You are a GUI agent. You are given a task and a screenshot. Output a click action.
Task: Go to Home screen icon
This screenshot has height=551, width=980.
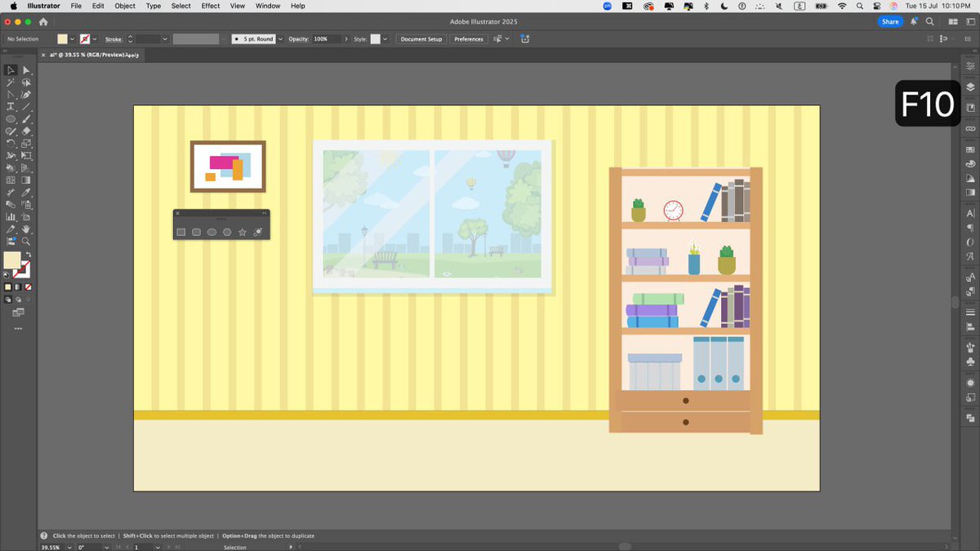pos(43,22)
